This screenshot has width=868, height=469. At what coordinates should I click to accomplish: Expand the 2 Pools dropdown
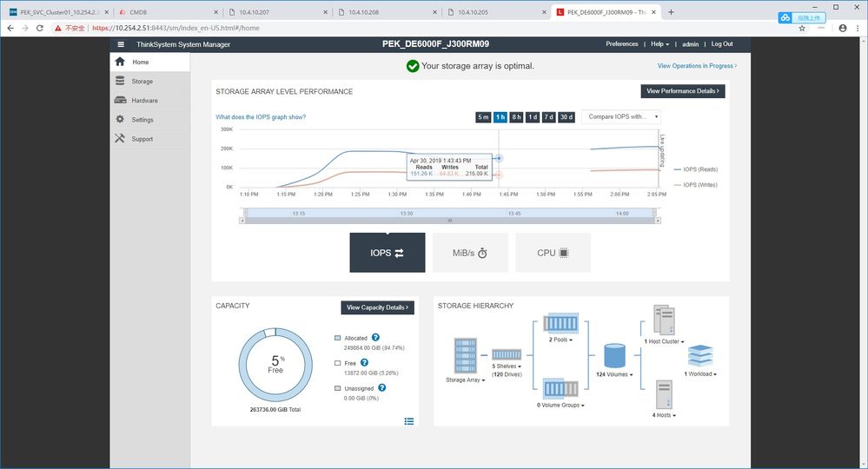[x=559, y=340]
